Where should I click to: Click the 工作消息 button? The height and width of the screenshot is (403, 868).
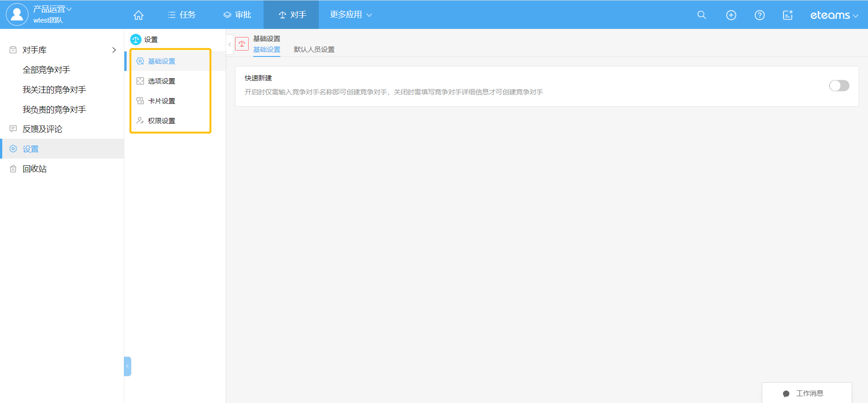[x=807, y=393]
